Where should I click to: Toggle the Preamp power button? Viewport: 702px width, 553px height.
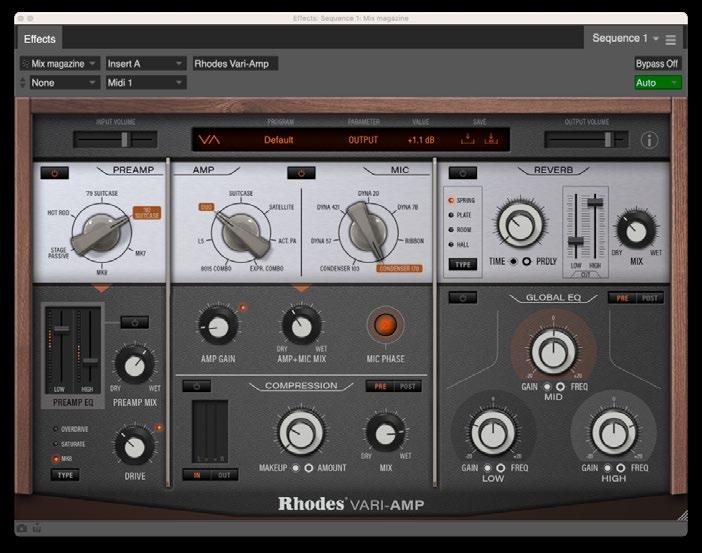(x=55, y=173)
